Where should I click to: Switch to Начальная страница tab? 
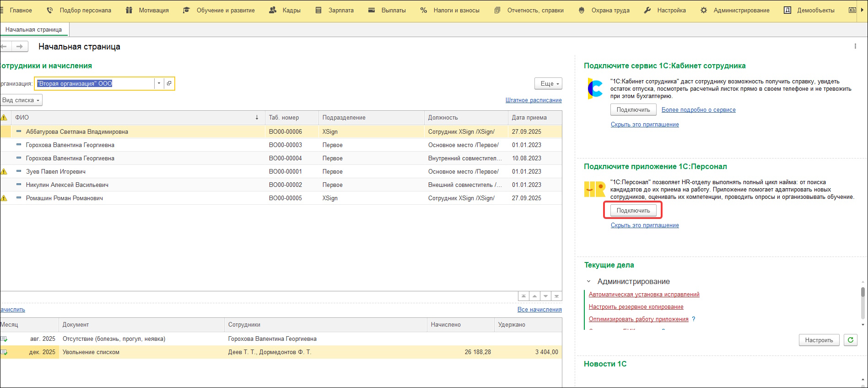pos(33,29)
